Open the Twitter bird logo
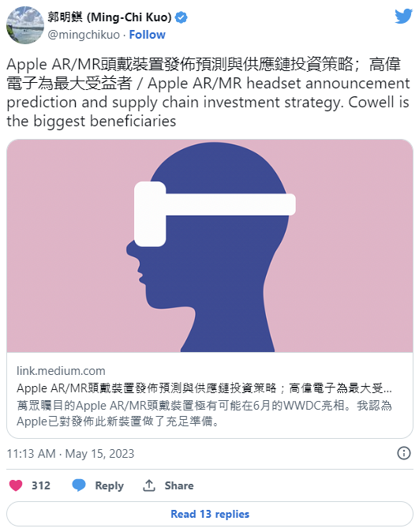419x532 pixels. click(403, 16)
